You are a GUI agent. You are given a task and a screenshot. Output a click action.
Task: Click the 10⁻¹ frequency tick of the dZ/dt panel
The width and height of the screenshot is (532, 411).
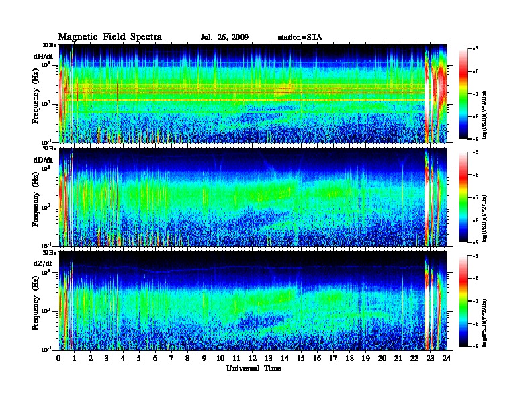point(46,350)
